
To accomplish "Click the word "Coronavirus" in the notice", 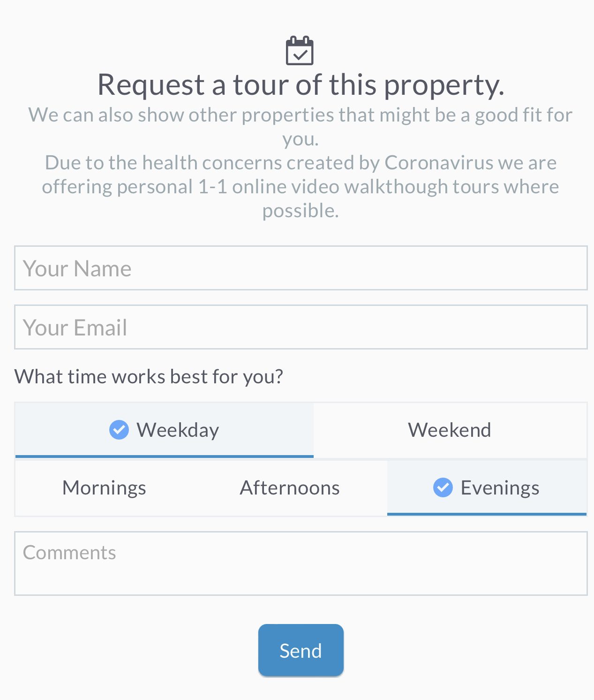I will coord(438,163).
